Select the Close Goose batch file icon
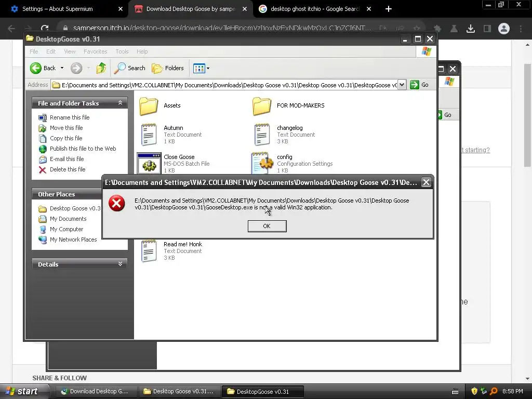 pos(149,163)
